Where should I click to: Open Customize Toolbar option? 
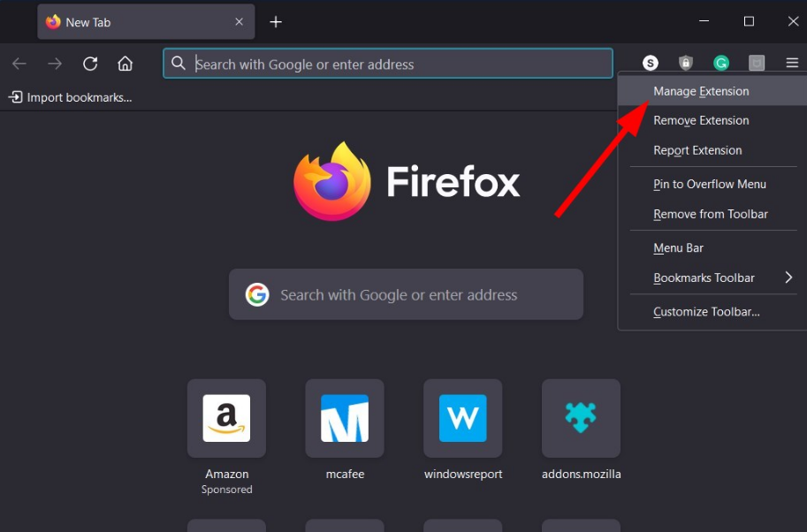(x=712, y=312)
